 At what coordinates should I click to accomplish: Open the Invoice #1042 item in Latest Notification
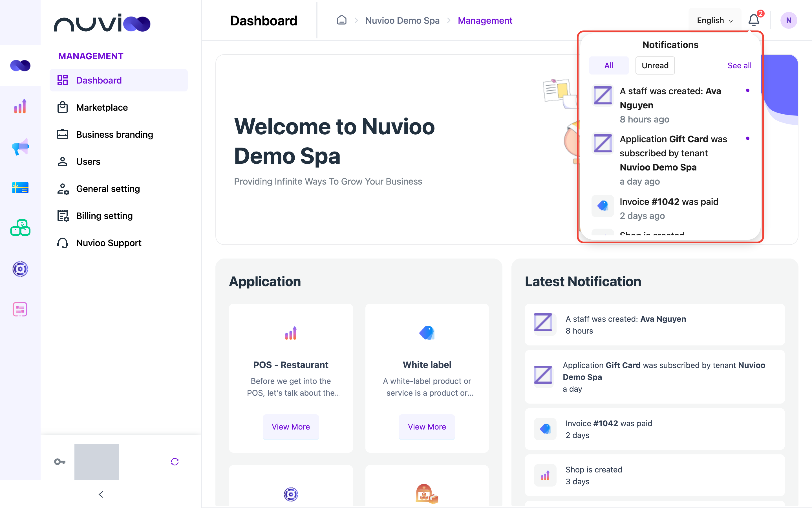pyautogui.click(x=654, y=429)
